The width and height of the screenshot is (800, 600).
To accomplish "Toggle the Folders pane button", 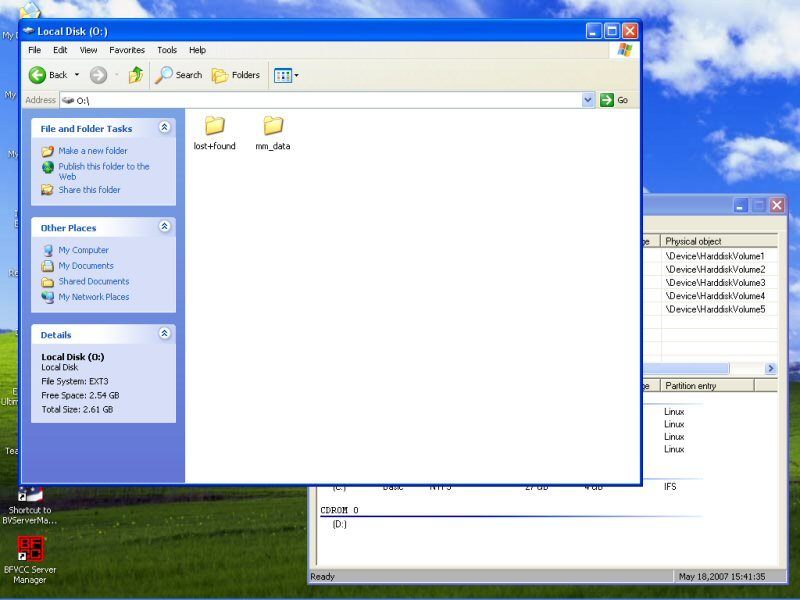I will (x=236, y=75).
